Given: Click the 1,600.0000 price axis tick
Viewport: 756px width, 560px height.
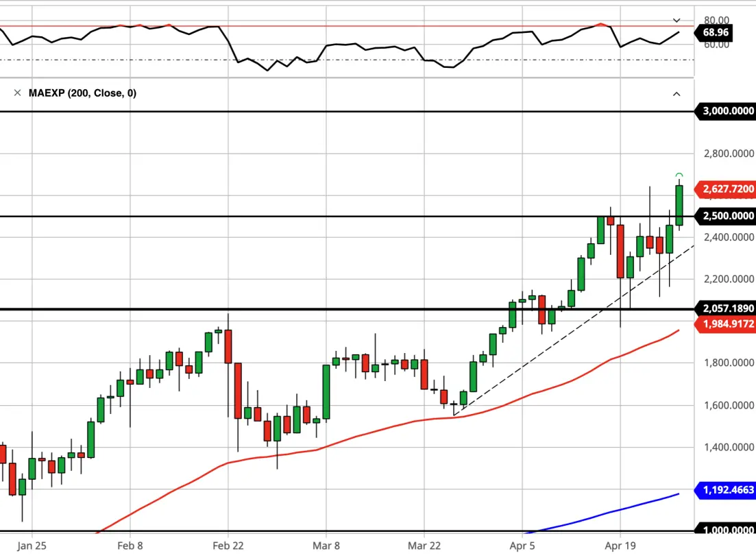Looking at the screenshot, I should (x=729, y=405).
